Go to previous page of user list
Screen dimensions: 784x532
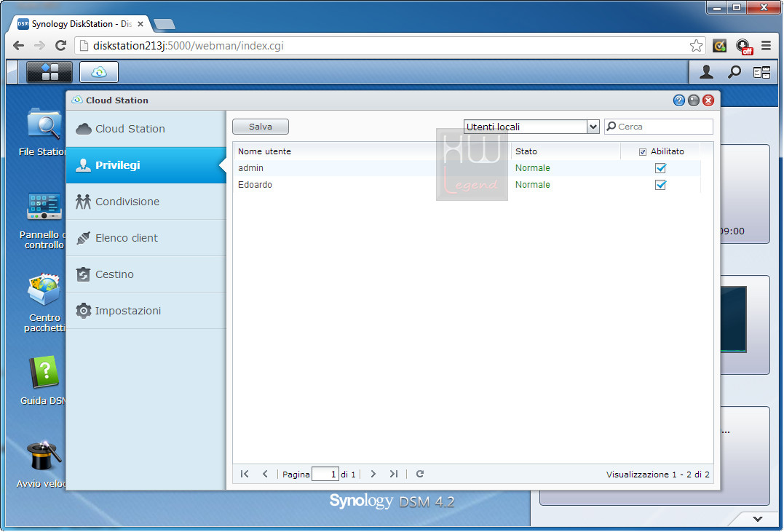click(265, 474)
